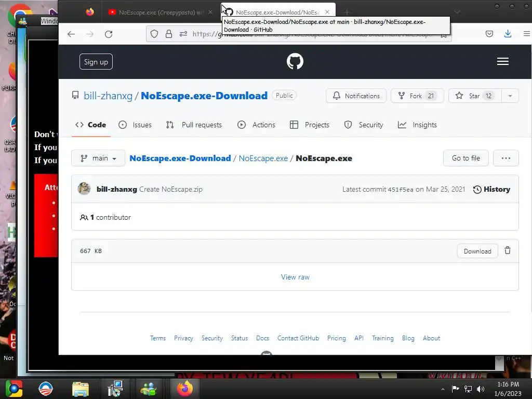The height and width of the screenshot is (399, 532).
Task: Fork the repository
Action: coord(417,96)
